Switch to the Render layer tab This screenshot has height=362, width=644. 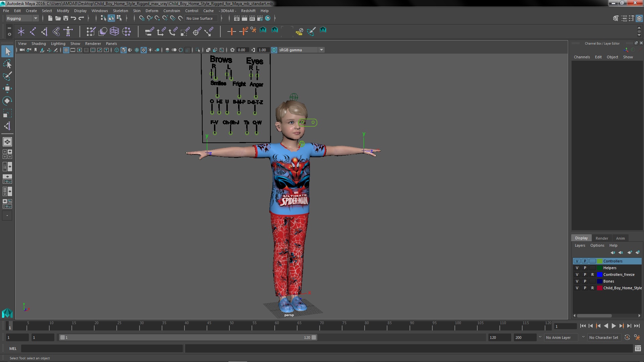coord(602,238)
